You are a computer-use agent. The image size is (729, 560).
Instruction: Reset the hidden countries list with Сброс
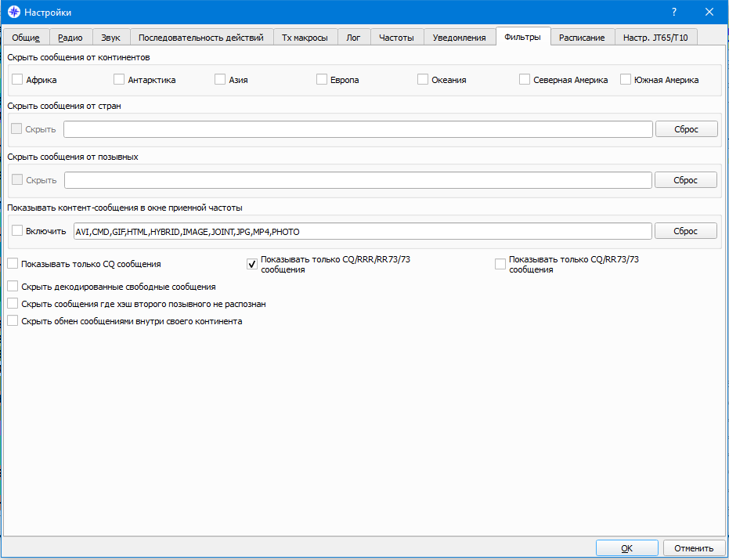click(x=686, y=129)
